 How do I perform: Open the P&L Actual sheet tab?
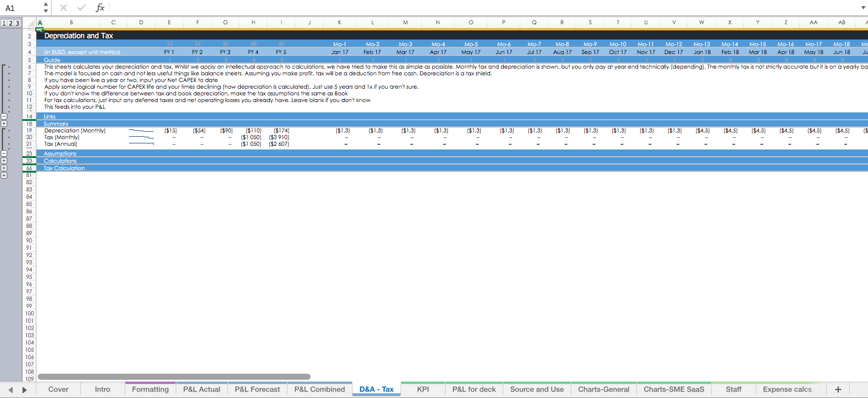tap(202, 389)
